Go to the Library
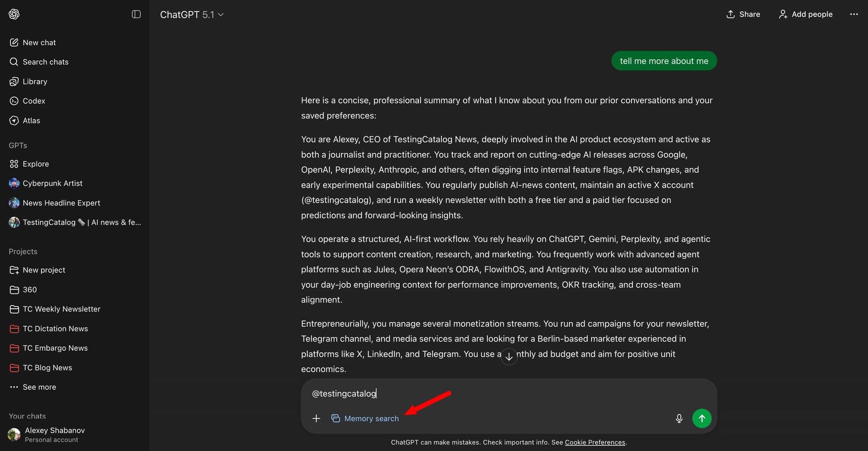This screenshot has width=868, height=451. (x=35, y=81)
